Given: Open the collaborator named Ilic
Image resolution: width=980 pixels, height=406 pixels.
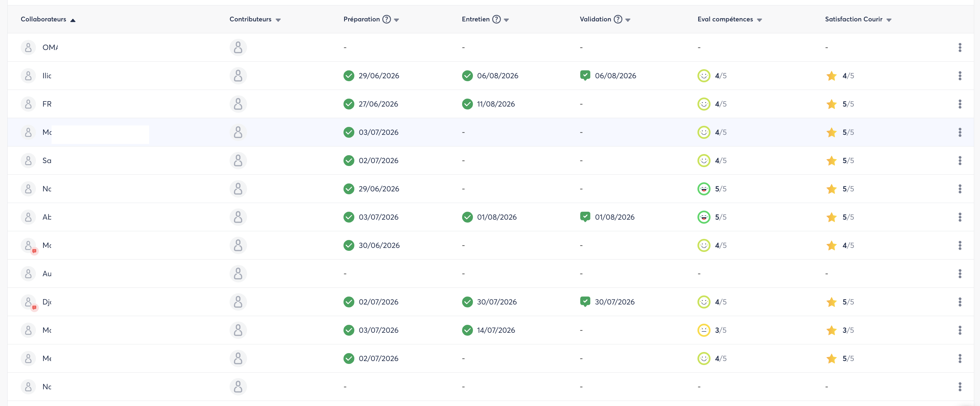Looking at the screenshot, I should pyautogui.click(x=47, y=76).
